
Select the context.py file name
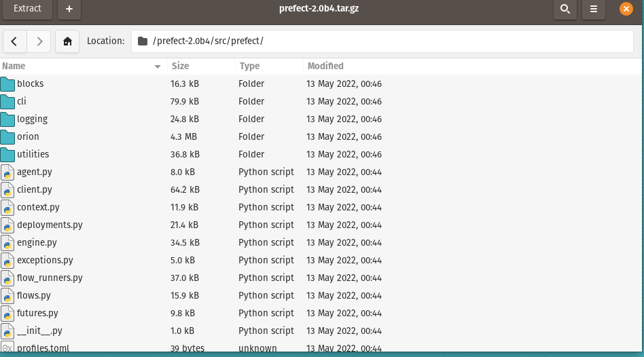coord(38,207)
